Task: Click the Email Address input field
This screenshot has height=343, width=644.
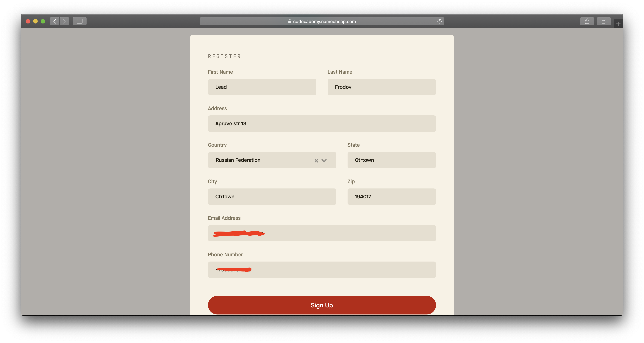Action: click(x=322, y=233)
